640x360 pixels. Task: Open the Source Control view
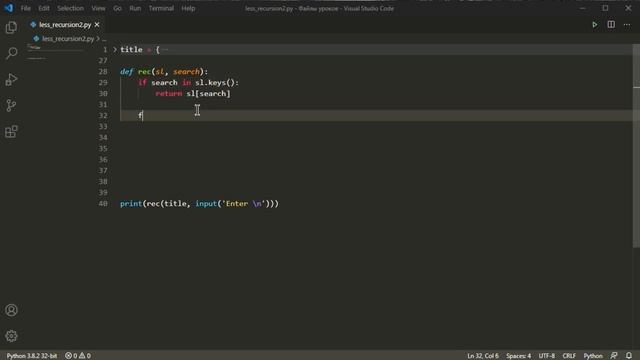11,105
